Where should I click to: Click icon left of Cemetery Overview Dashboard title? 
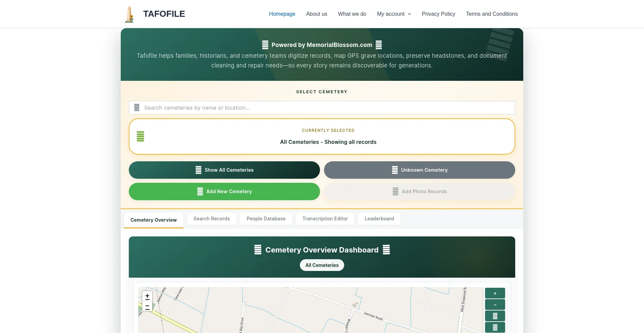click(x=258, y=250)
